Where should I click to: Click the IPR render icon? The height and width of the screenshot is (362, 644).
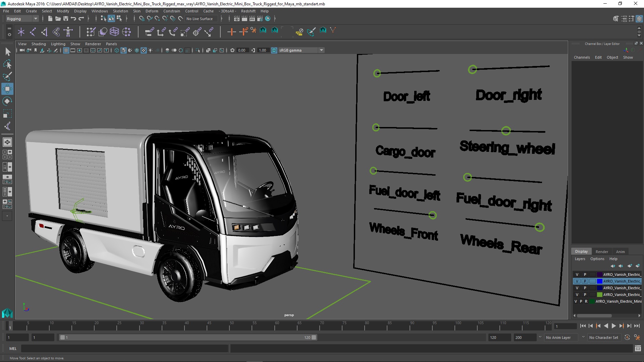click(252, 19)
